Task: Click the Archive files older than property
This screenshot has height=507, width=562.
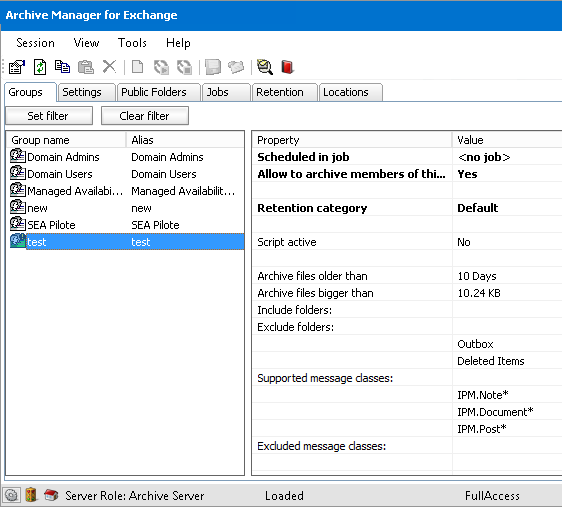Action: 312,276
